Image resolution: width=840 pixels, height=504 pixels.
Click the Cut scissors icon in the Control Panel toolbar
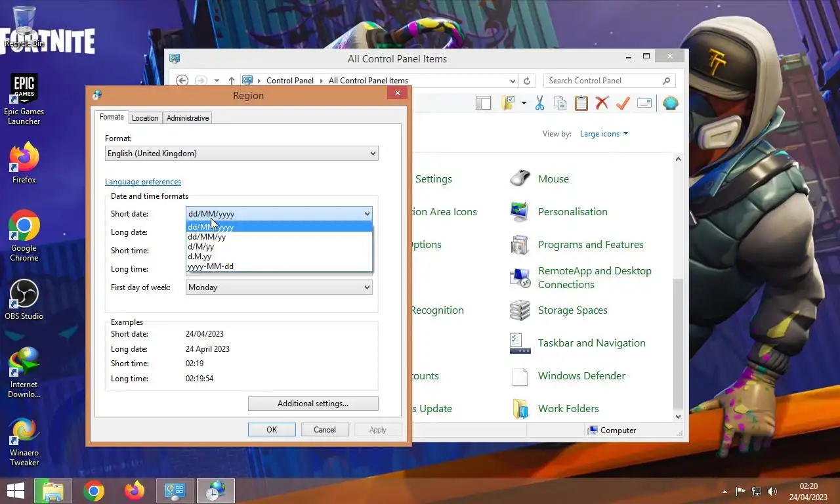pyautogui.click(x=539, y=103)
